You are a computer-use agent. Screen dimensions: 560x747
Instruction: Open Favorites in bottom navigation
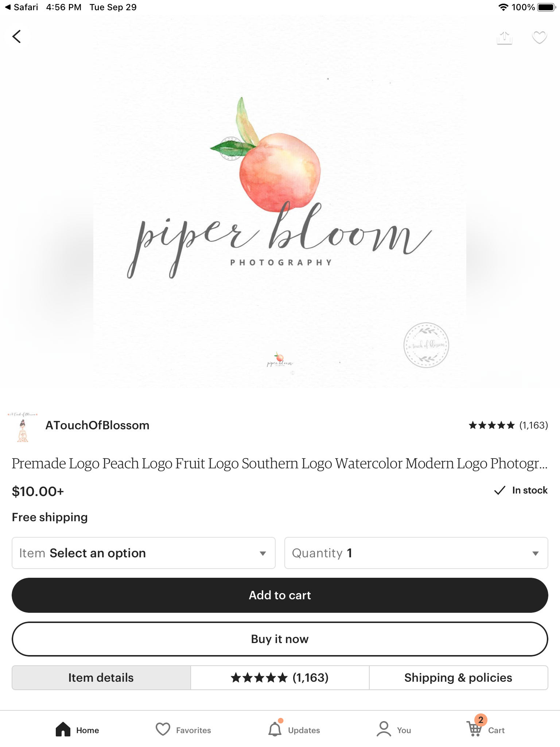(183, 730)
